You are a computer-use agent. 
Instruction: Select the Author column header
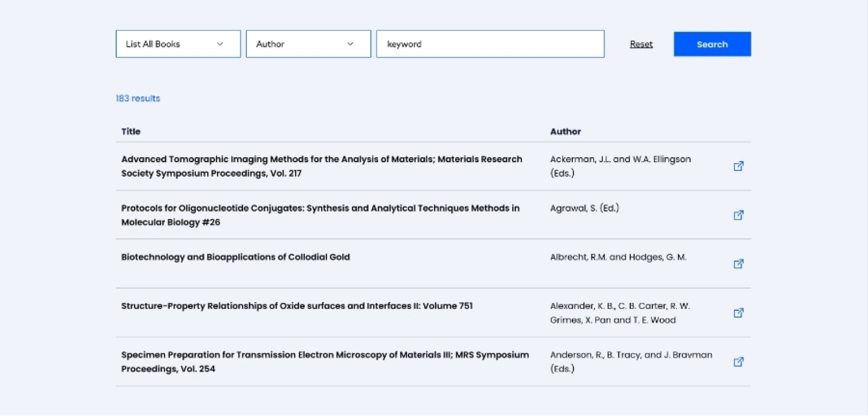coord(565,131)
